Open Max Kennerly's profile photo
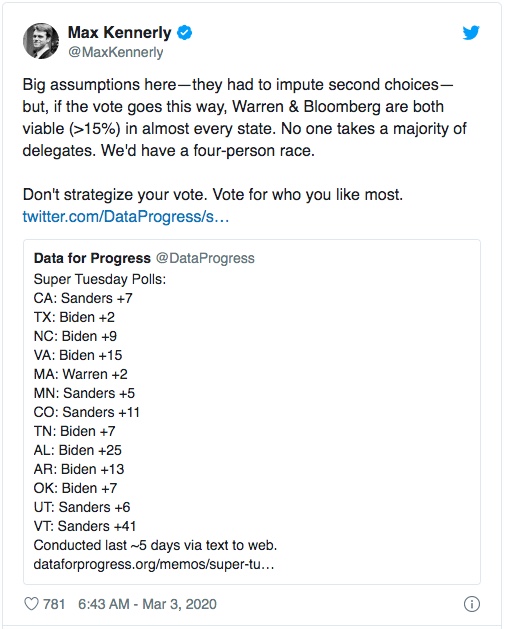505x629 pixels. pyautogui.click(x=41, y=41)
